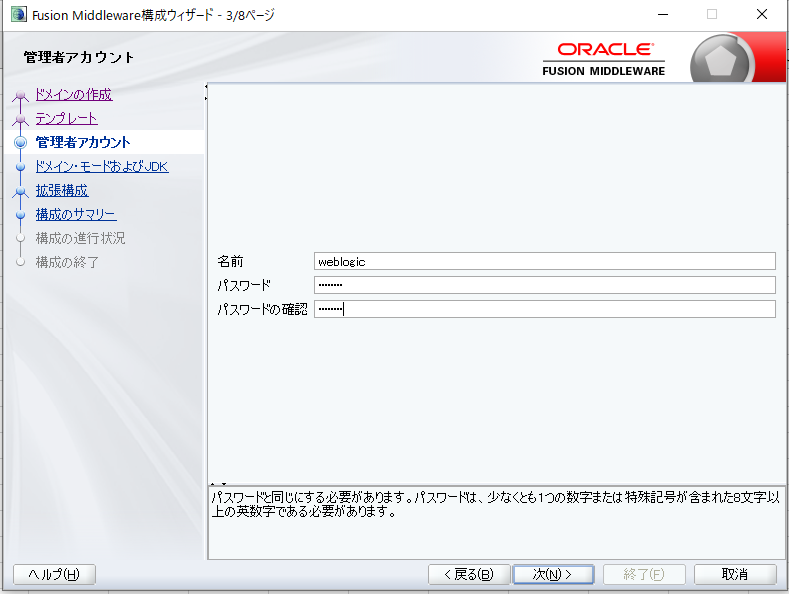Click the step bullet beside ドメインの作成

coord(20,96)
